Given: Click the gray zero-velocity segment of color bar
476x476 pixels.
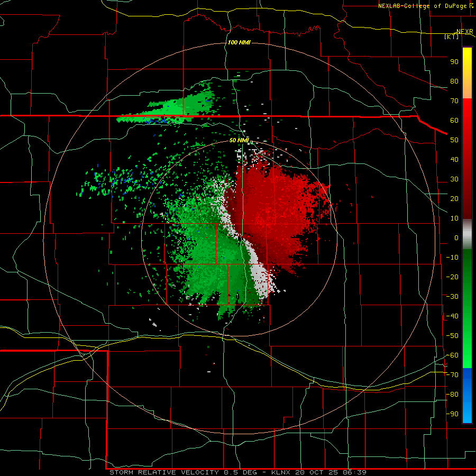Looking at the screenshot, I should [x=467, y=234].
